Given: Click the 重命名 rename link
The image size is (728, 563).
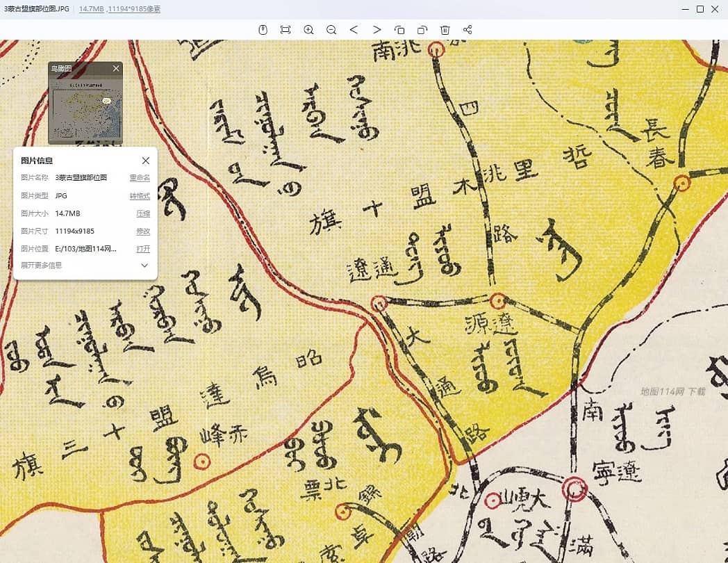Looking at the screenshot, I should point(140,178).
